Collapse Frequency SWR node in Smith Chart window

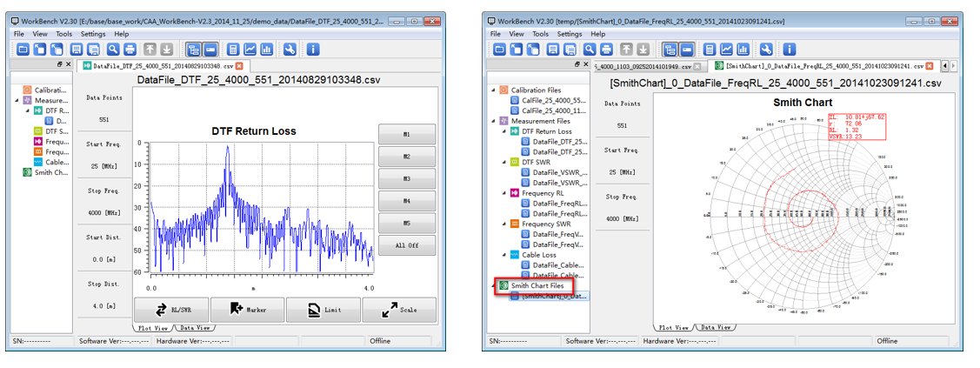click(x=503, y=224)
